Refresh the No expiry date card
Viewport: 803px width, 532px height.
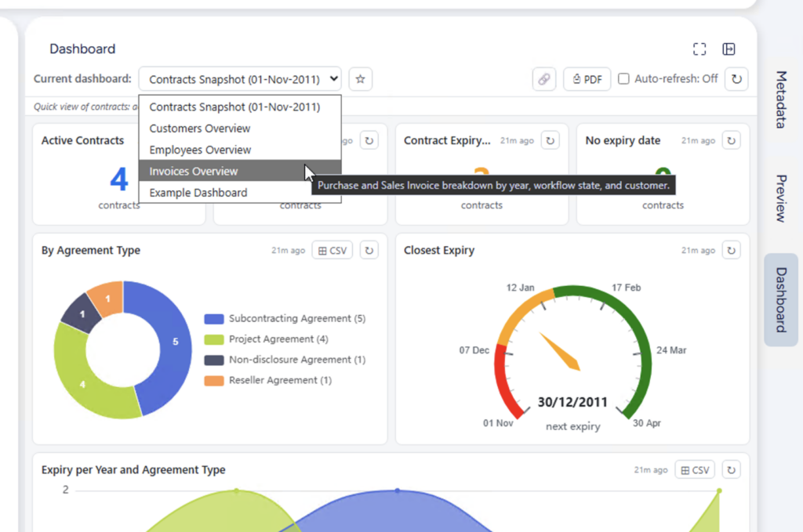[732, 141]
